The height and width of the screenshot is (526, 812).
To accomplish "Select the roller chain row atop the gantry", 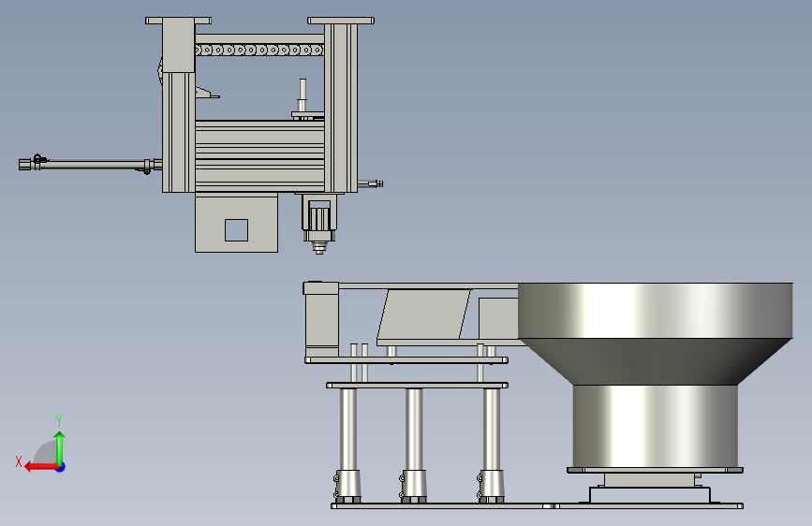I will point(259,51).
